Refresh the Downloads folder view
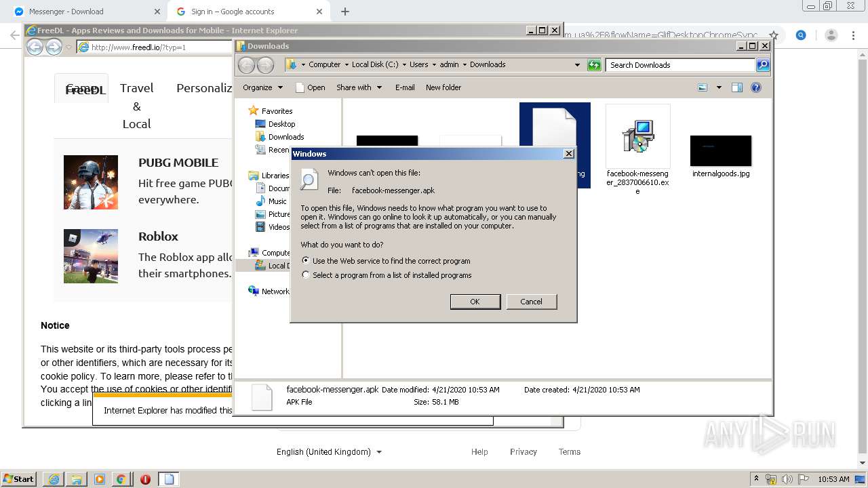 click(594, 65)
